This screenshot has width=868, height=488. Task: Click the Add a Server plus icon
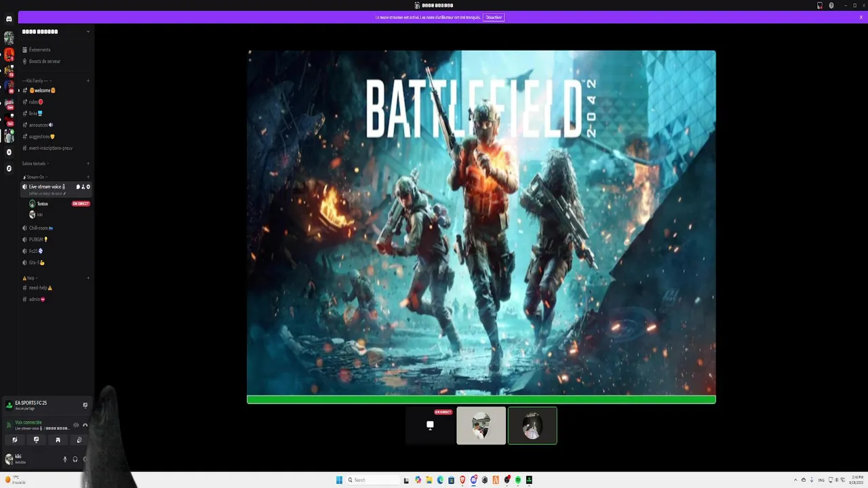click(9, 152)
